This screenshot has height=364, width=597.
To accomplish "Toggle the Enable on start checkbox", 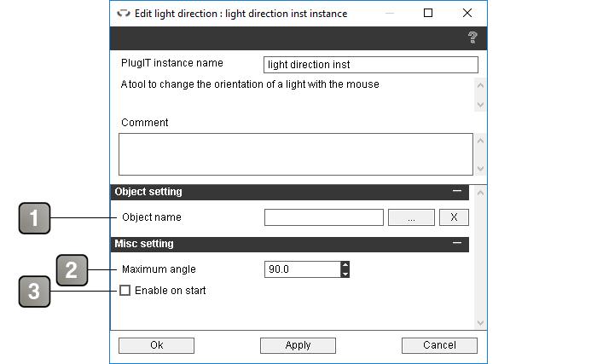I will [x=125, y=291].
